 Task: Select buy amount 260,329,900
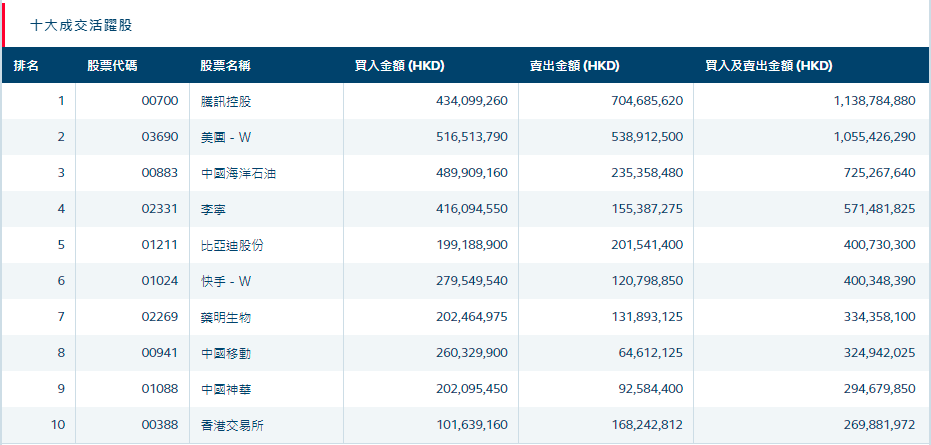click(472, 354)
